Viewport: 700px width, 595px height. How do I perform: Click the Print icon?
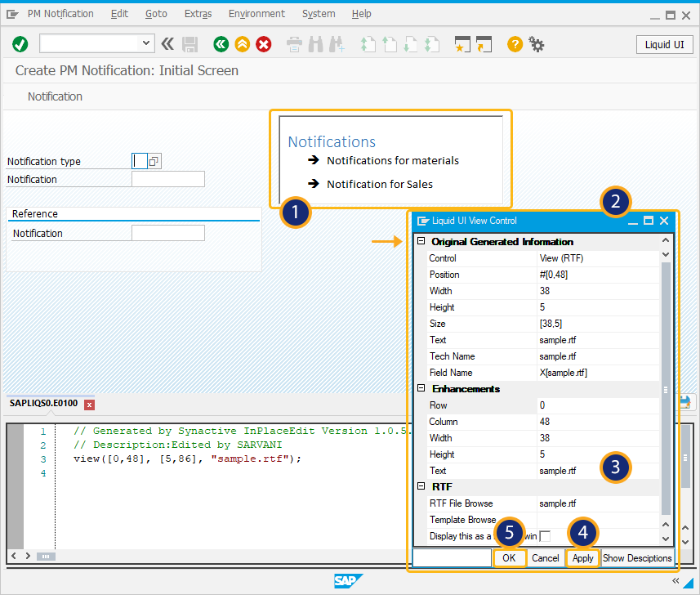click(294, 45)
